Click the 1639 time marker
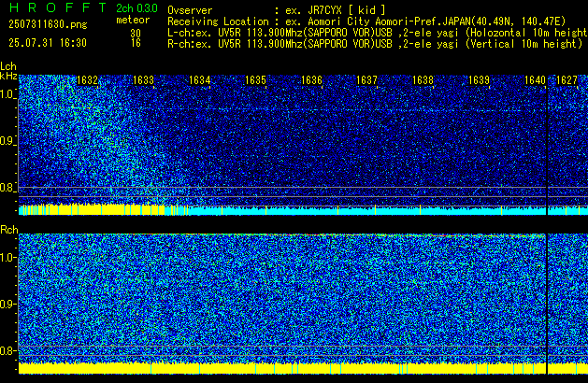 479,80
